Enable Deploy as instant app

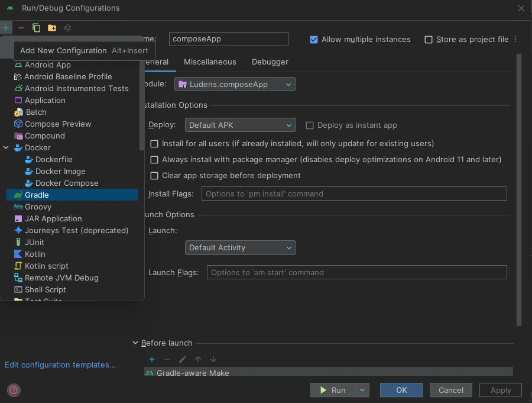(x=310, y=125)
